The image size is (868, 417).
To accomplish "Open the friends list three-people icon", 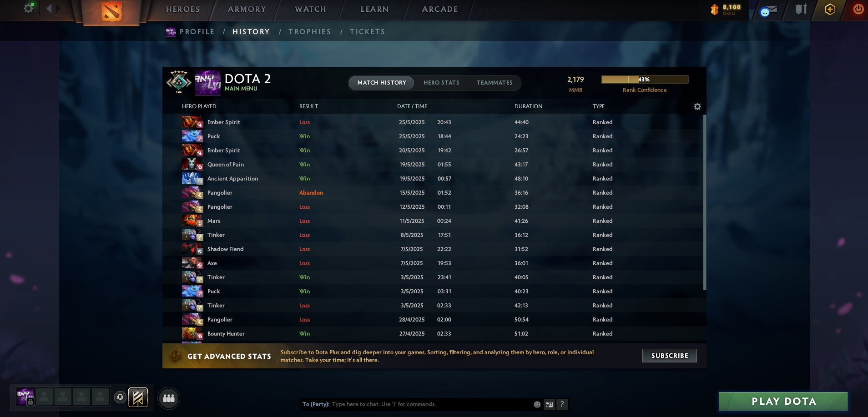I will (169, 398).
